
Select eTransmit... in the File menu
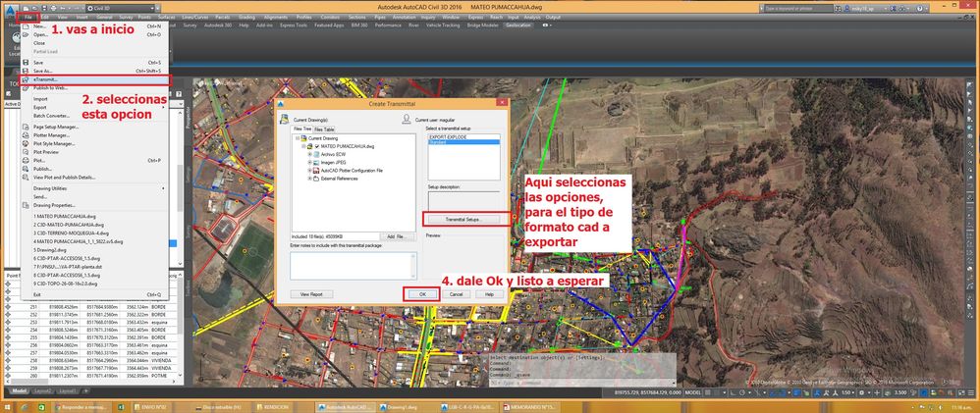94,80
